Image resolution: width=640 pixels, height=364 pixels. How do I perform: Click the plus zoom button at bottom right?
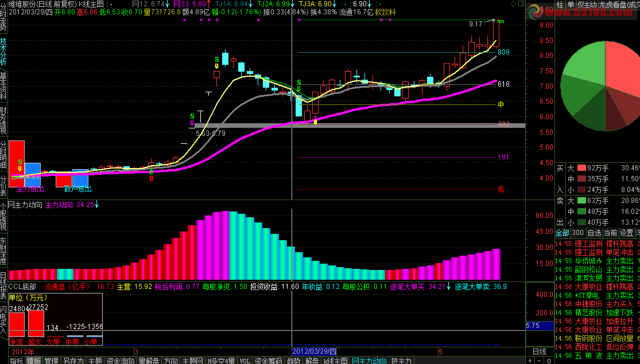pyautogui.click(x=530, y=361)
